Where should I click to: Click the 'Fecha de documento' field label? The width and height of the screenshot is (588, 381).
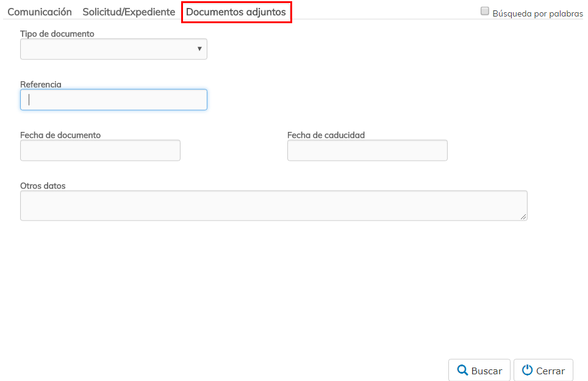pyautogui.click(x=60, y=135)
